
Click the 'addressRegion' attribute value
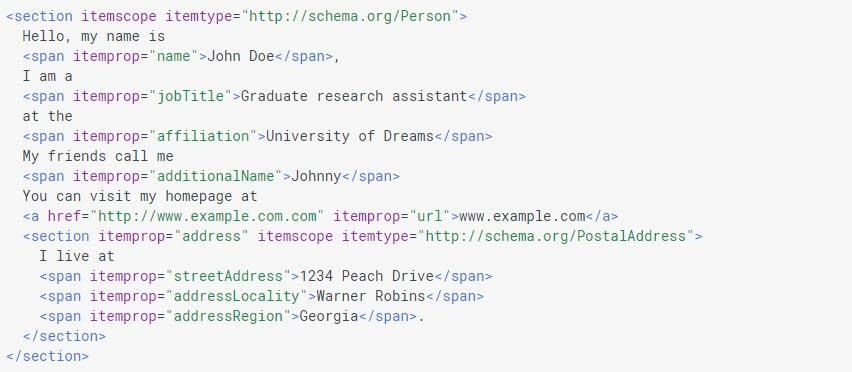click(228, 316)
